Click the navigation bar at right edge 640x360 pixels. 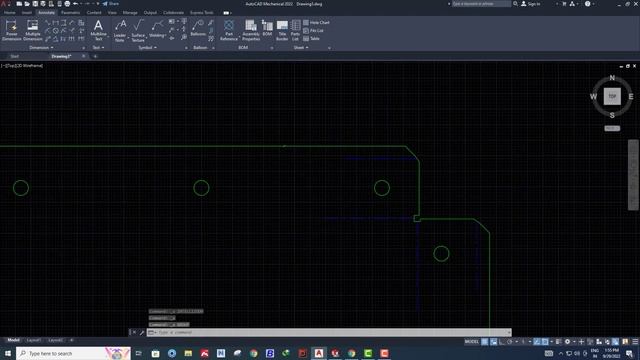[x=633, y=175]
